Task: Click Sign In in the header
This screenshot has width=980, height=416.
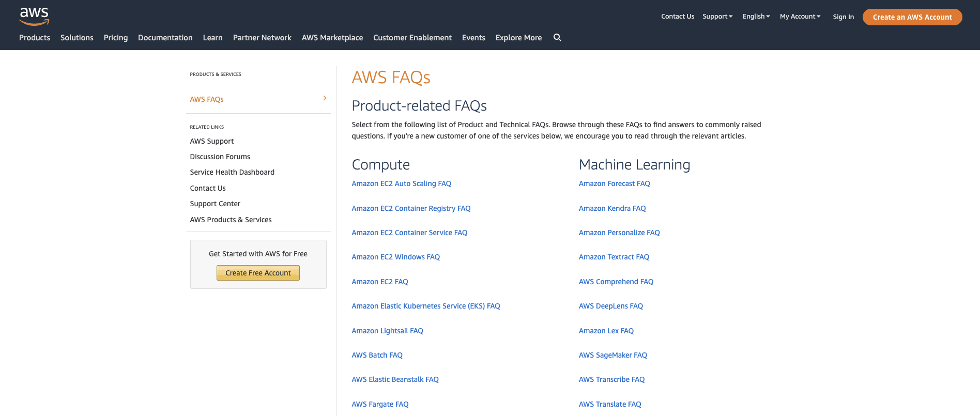Action: click(843, 17)
